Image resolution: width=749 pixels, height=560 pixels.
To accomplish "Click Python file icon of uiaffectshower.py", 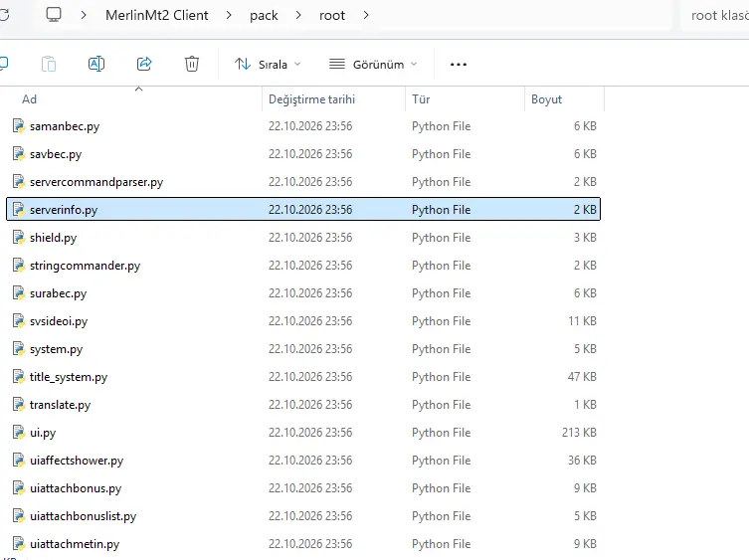I will point(18,460).
